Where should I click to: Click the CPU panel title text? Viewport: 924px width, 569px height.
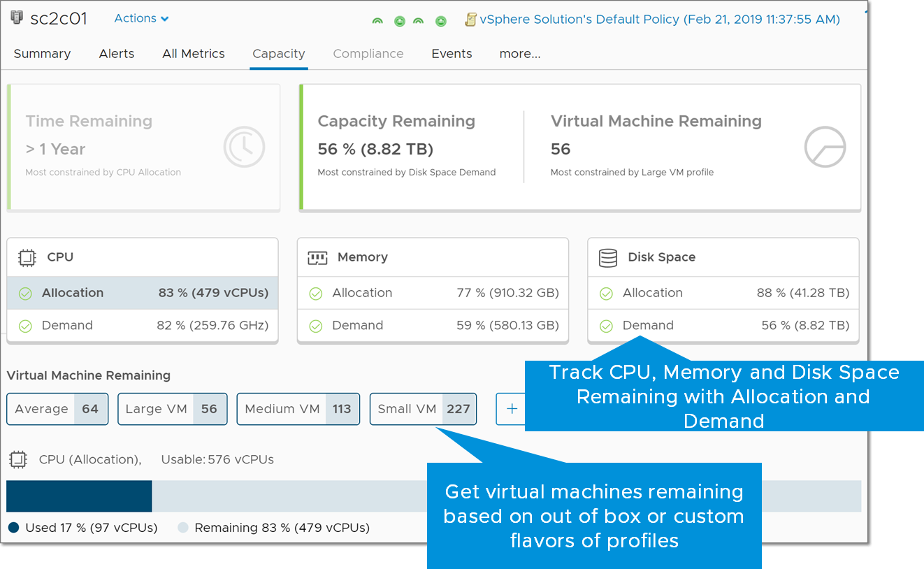[x=60, y=257]
